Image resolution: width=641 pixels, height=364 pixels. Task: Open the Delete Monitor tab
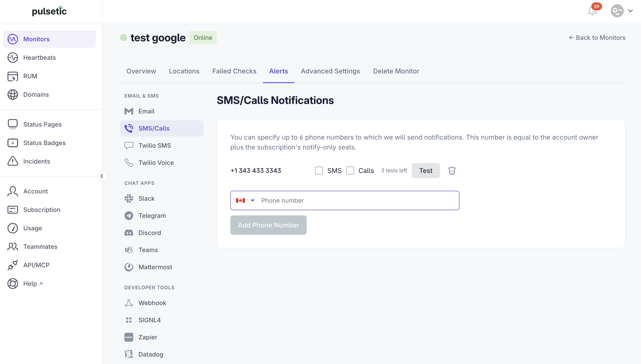point(396,71)
